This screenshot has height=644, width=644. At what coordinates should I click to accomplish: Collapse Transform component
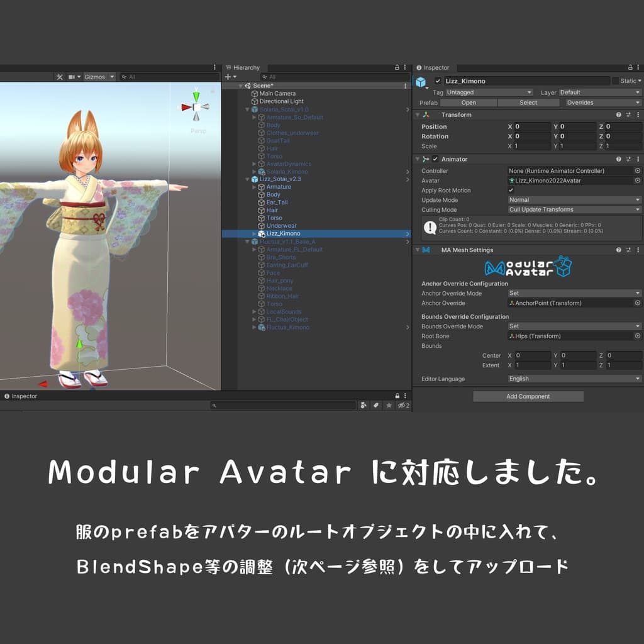(x=418, y=115)
